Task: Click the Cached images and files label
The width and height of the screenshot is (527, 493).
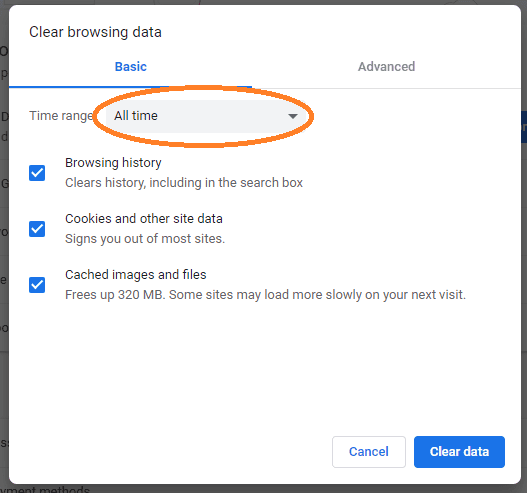Action: (x=136, y=275)
